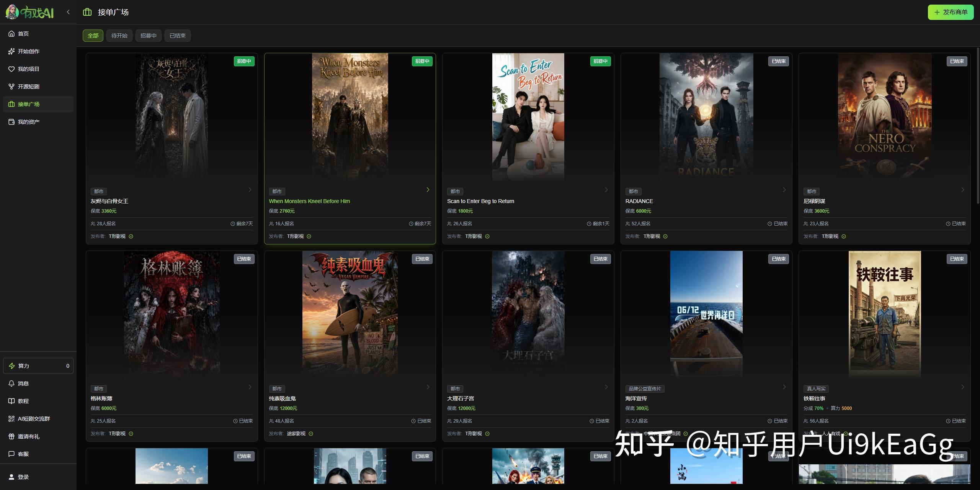The image size is (980, 490).
Task: Click the QR code icon for AI短剧交流群
Action: [x=11, y=419]
